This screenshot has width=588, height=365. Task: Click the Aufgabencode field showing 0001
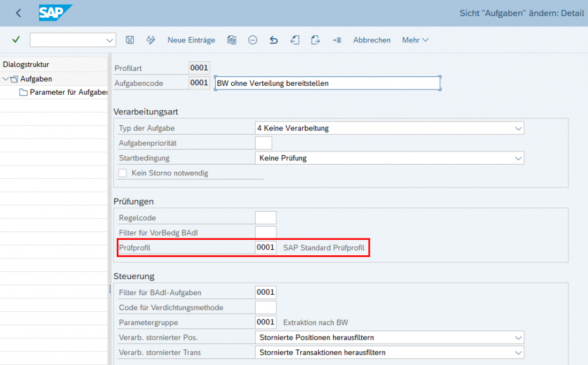pyautogui.click(x=199, y=83)
